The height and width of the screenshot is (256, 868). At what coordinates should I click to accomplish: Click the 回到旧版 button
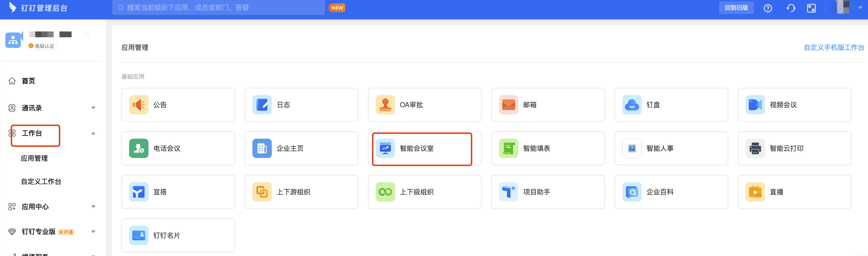pyautogui.click(x=736, y=8)
